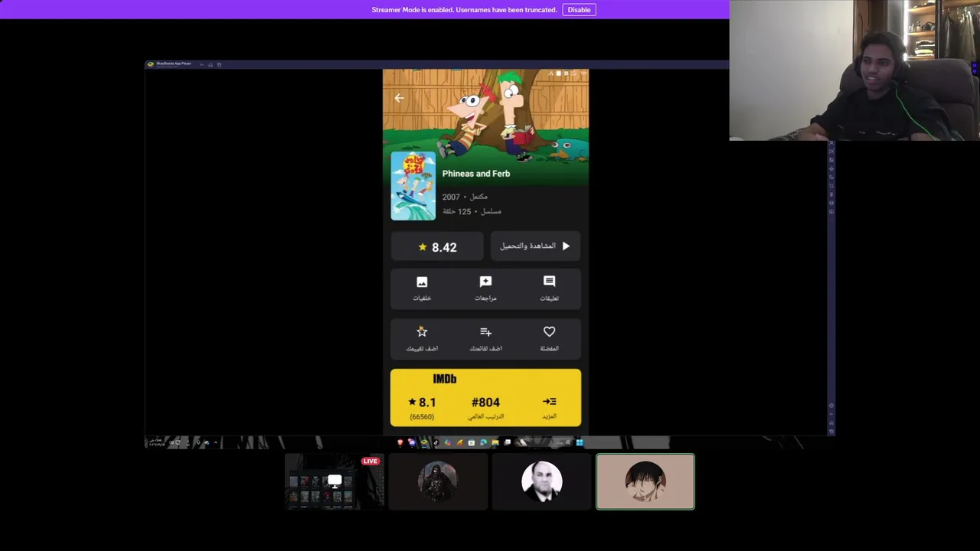This screenshot has width=980, height=551.
Task: Open the watch and download play button
Action: tap(535, 246)
